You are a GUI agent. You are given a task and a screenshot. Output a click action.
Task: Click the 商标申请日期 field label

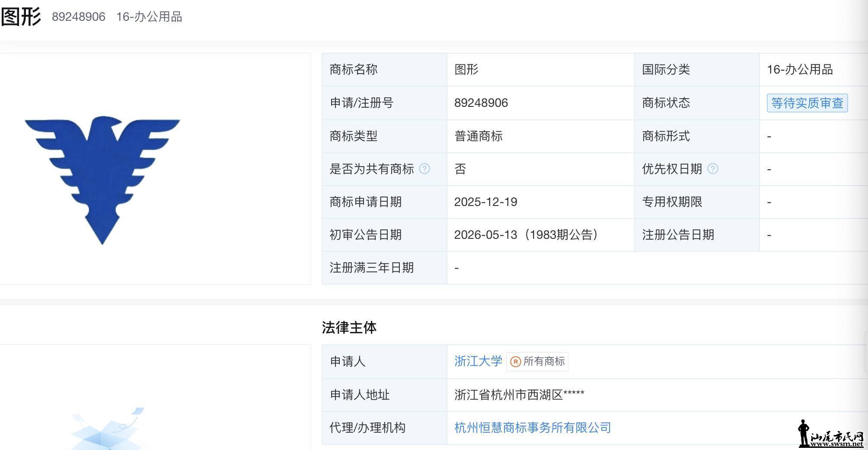(x=366, y=202)
